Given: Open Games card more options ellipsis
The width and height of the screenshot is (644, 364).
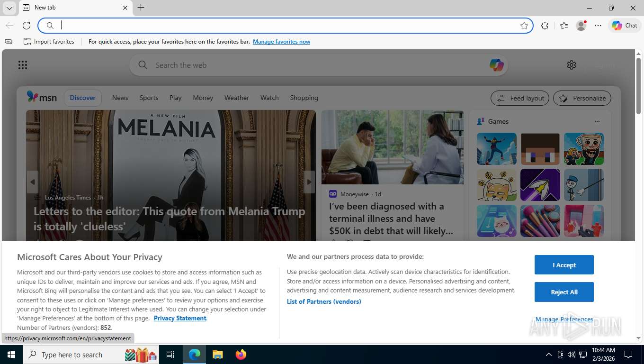Looking at the screenshot, I should pos(597,121).
